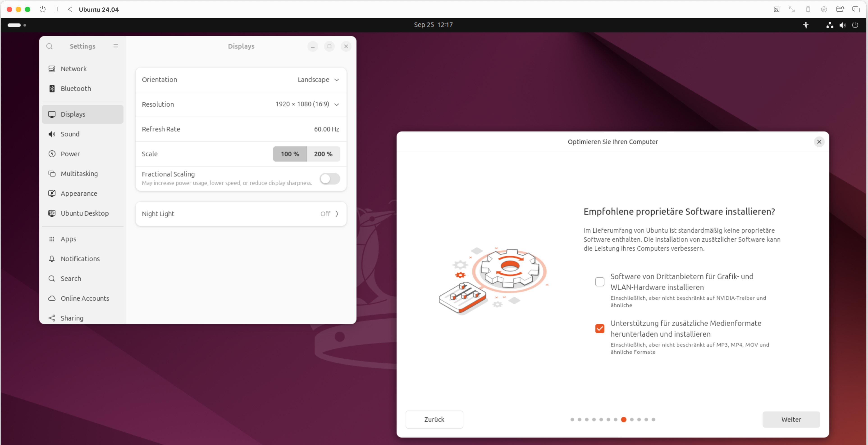Screen dimensions: 868x445
Task: Open the Online Accounts settings
Action: click(82, 298)
